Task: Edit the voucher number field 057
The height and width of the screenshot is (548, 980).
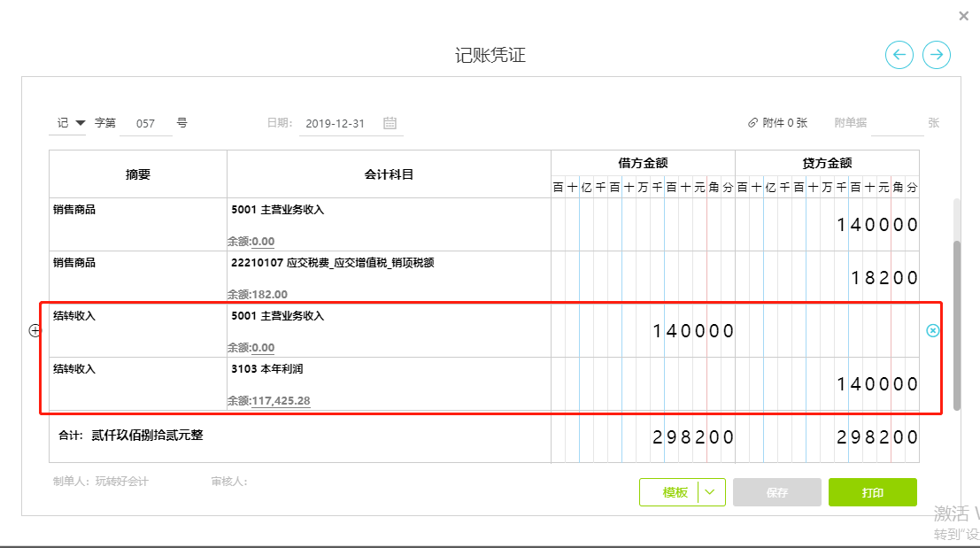Action: [145, 124]
